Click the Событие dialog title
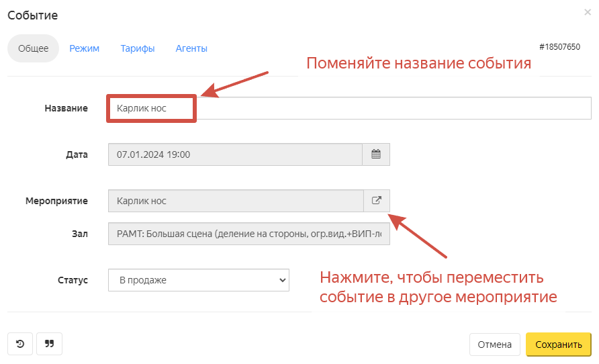This screenshot has width=599, height=364. [x=32, y=15]
